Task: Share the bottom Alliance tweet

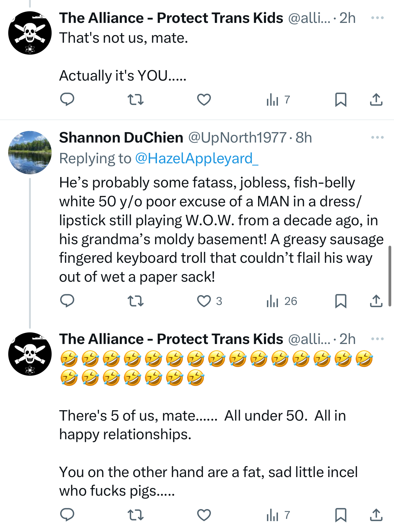Action: point(376,515)
